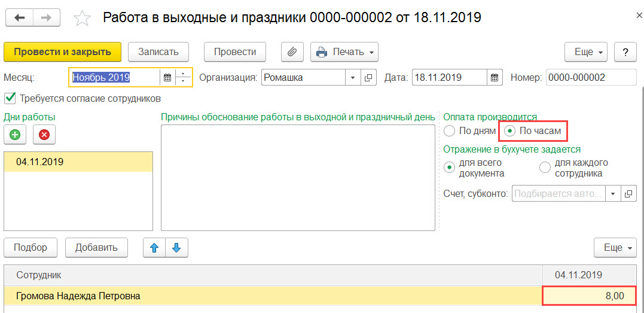The height and width of the screenshot is (313, 644).
Task: Click the back navigation arrow
Action: click(19, 18)
